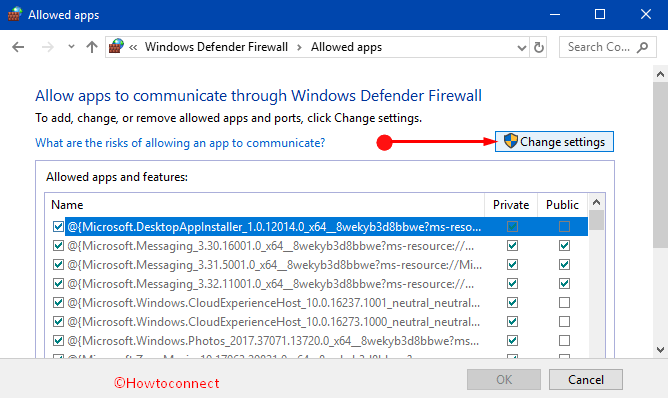Go up one level with up arrow
Screen dimensions: 668x398
92,47
